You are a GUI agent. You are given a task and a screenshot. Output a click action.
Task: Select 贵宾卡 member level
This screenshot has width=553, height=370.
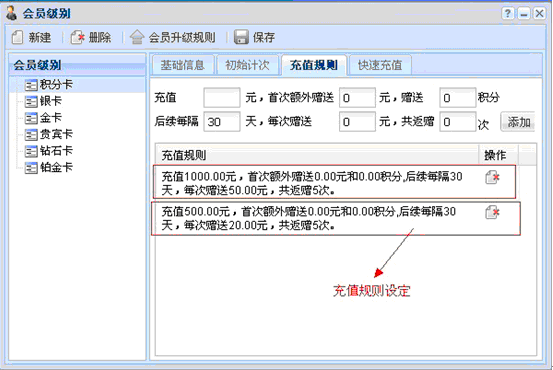click(x=56, y=134)
